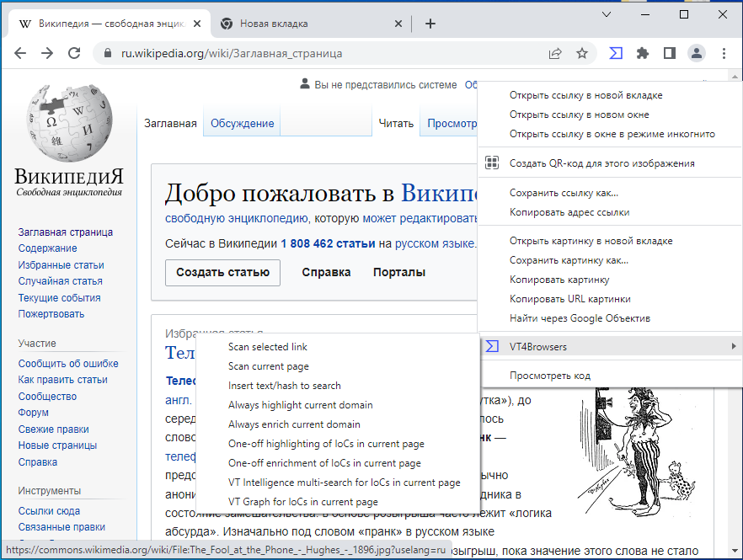Open Пожертвовать sidebar link
The width and height of the screenshot is (743, 560).
51,314
